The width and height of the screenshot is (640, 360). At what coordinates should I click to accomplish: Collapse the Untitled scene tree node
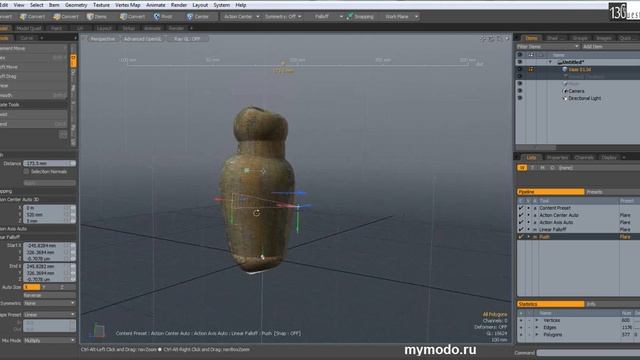pos(550,62)
